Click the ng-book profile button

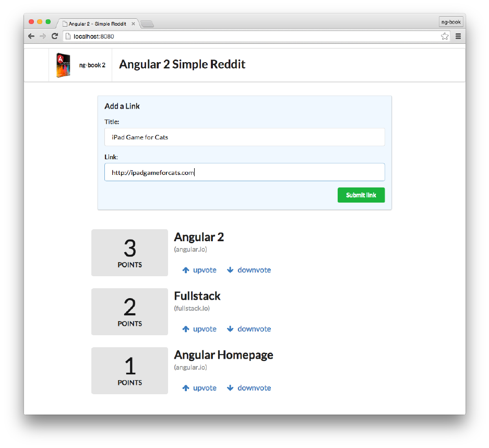[451, 22]
